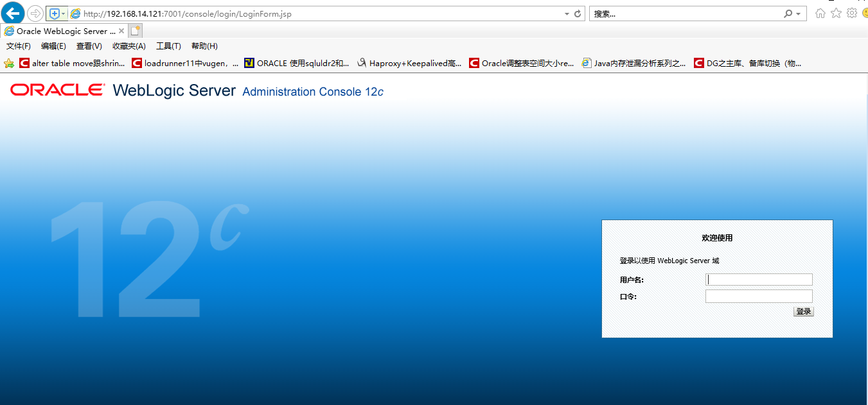Open the address bar dropdown arrow
868x405 pixels.
[x=565, y=13]
